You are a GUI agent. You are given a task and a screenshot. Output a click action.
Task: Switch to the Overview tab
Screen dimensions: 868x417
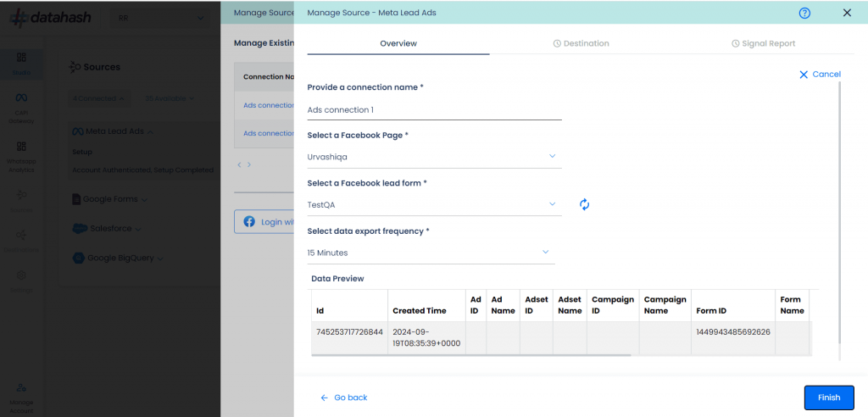pos(398,43)
